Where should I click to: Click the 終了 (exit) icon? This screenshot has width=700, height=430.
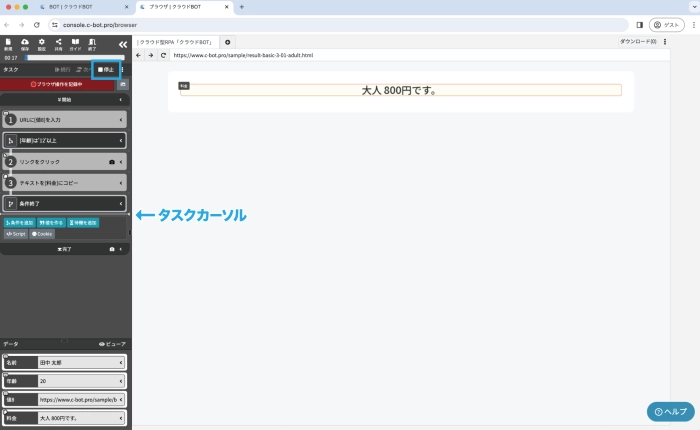(x=92, y=44)
